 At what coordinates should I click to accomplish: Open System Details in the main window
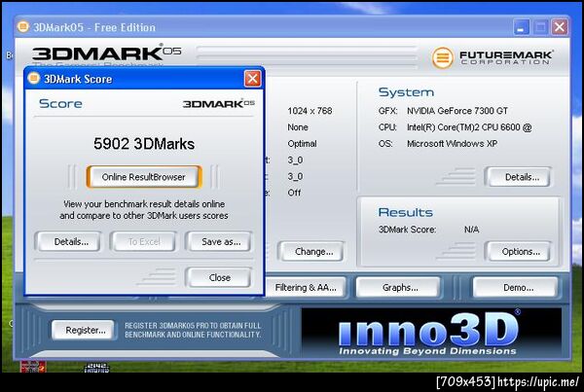tap(519, 177)
